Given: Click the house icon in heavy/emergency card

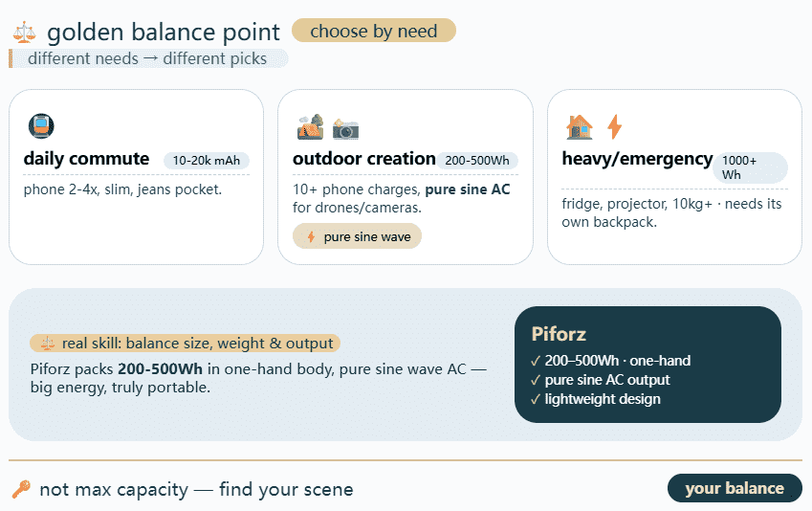Looking at the screenshot, I should pyautogui.click(x=580, y=126).
